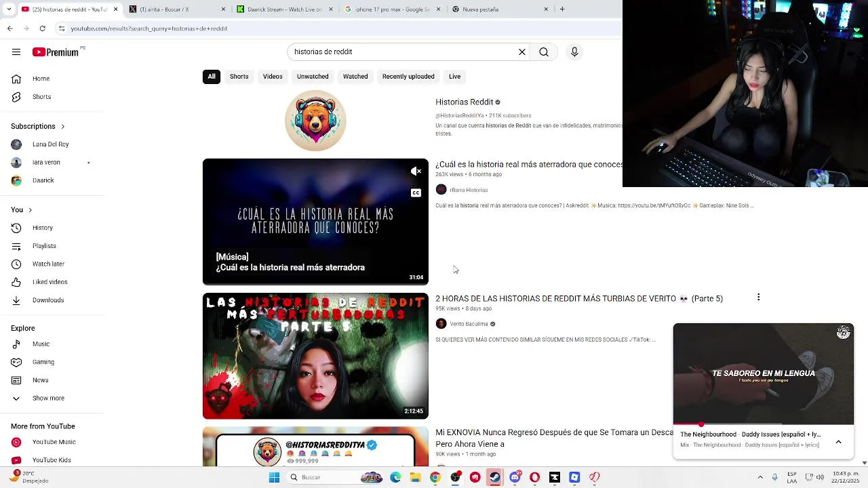Select the Shorts filter chip
The width and height of the screenshot is (868, 488).
pyautogui.click(x=239, y=77)
